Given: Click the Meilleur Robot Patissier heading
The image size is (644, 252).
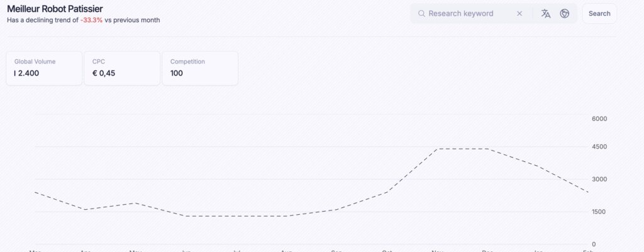Looking at the screenshot, I should pyautogui.click(x=55, y=9).
